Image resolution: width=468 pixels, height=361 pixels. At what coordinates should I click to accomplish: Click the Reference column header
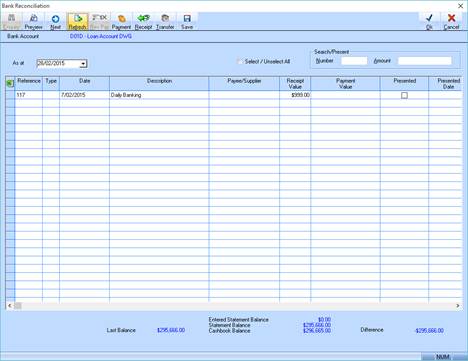[29, 83]
